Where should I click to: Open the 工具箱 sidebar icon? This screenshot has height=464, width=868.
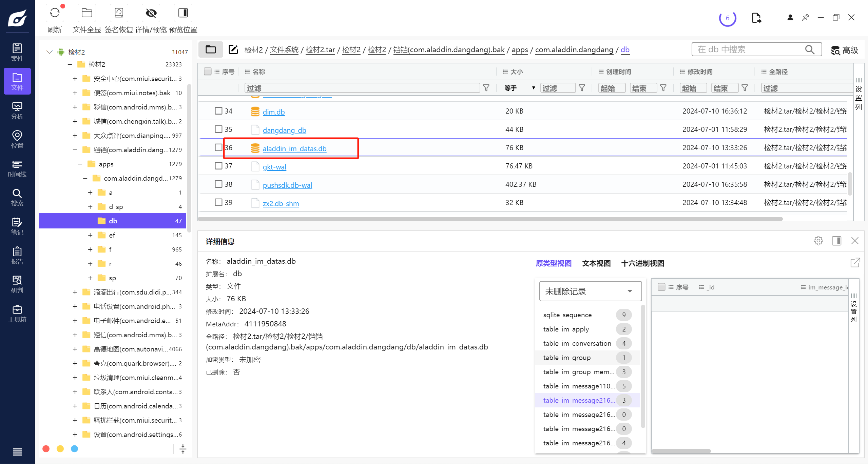pos(17,314)
